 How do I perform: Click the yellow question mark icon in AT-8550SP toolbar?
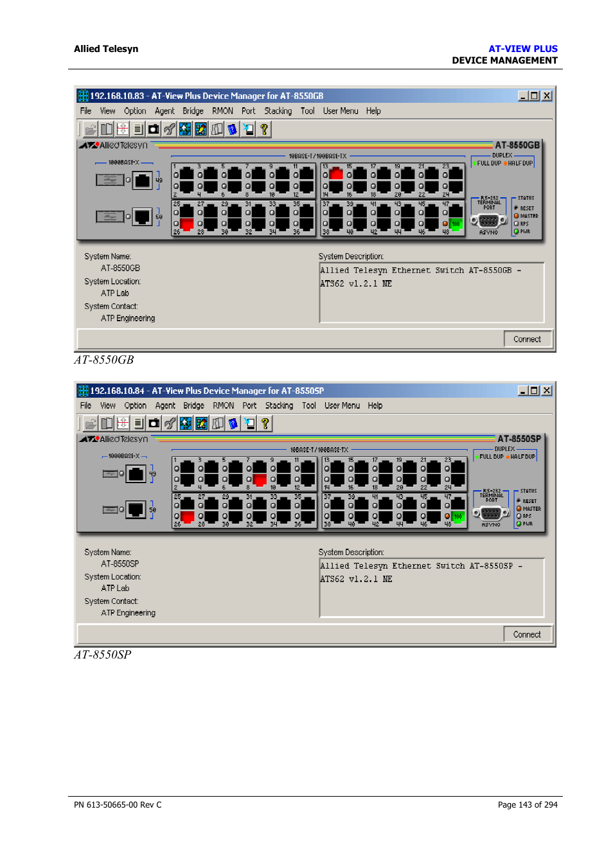coord(265,423)
